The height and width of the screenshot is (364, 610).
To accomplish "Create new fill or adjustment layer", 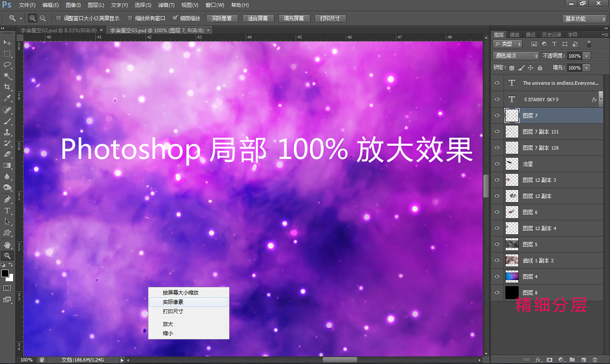I will coord(561,360).
